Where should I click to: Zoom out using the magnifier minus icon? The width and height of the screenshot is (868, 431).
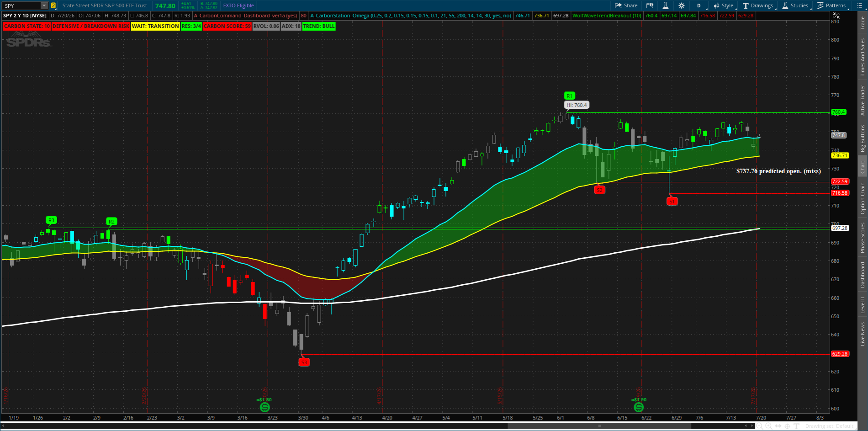760,426
